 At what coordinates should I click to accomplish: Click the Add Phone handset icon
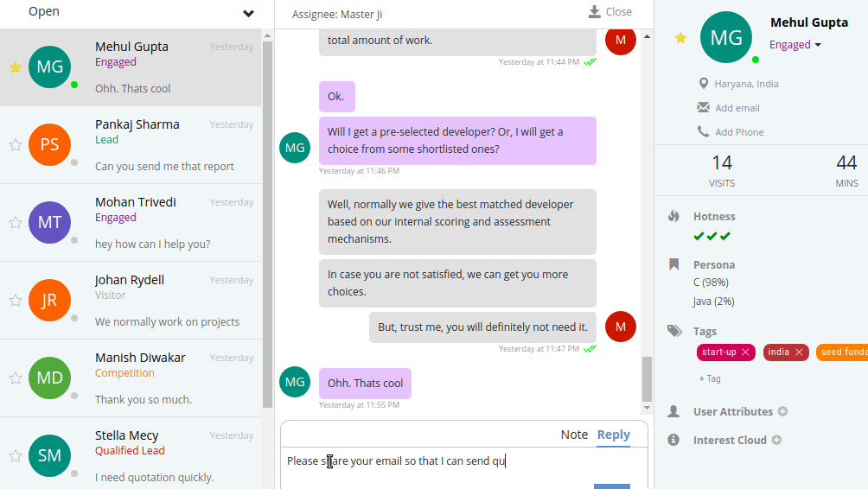(703, 132)
